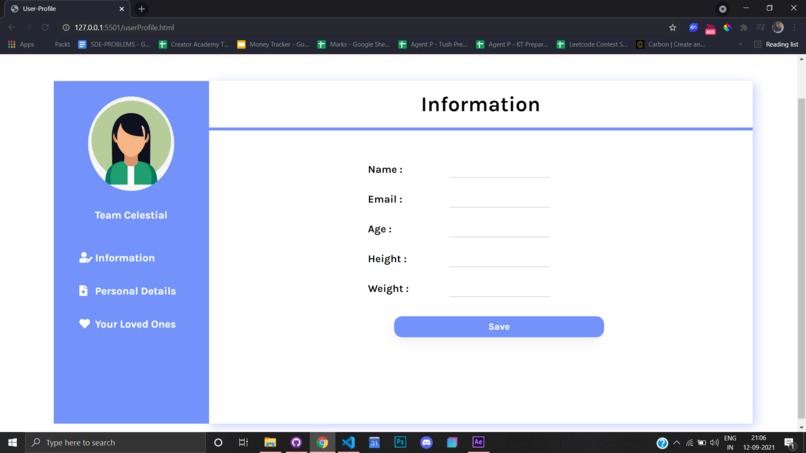Click the colorful wheel extension icon
This screenshot has height=453, width=806.
coord(727,27)
